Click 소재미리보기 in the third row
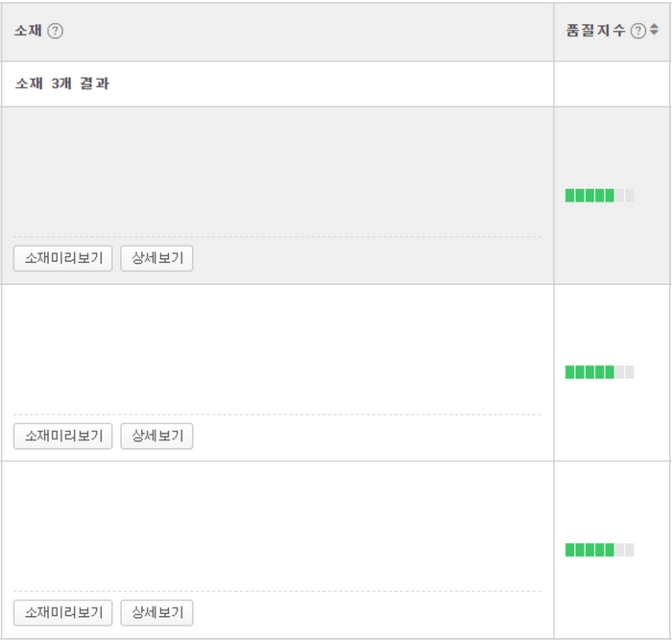Screen dimensions: 672x640 point(63,612)
